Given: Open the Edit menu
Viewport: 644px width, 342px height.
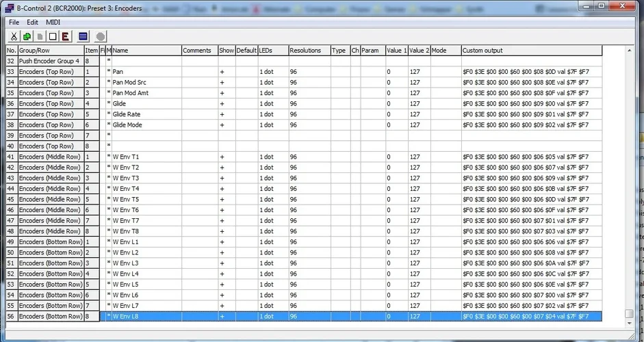Looking at the screenshot, I should 32,22.
